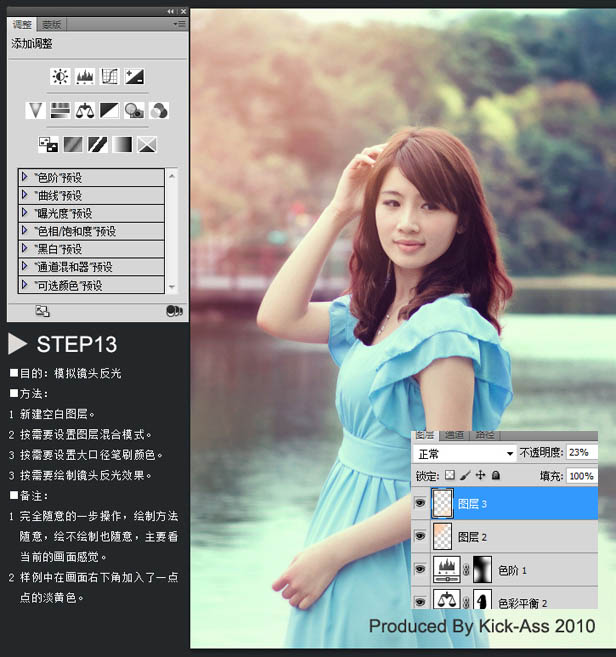Toggle visibility of 图层 2

420,536
